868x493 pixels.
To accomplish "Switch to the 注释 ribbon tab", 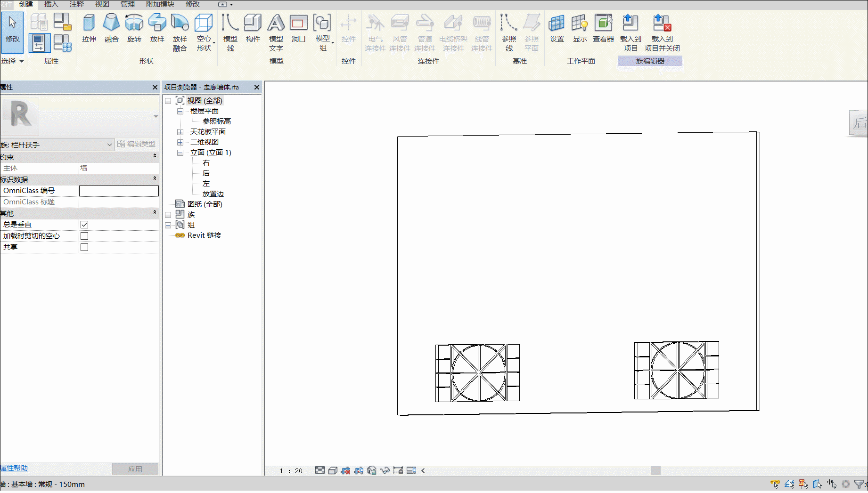I will pos(76,4).
